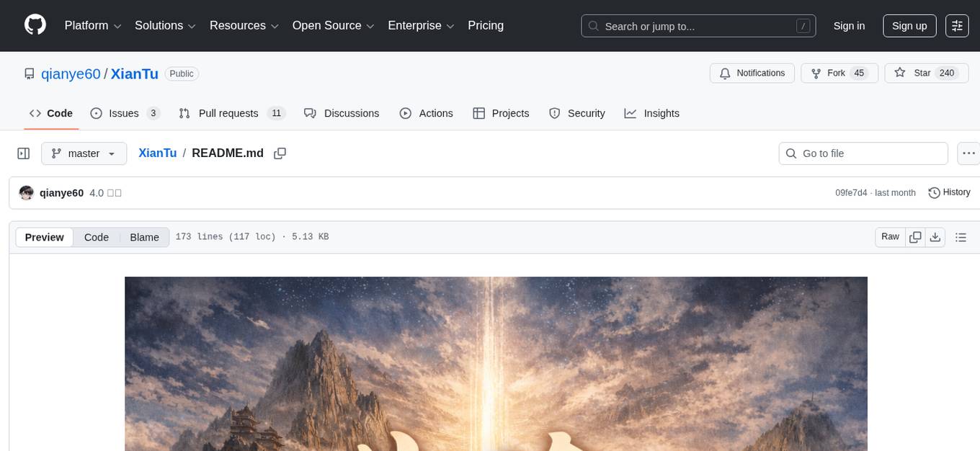Open commit 09fe7d4
Screen dimensions: 980x451
pyautogui.click(x=850, y=192)
